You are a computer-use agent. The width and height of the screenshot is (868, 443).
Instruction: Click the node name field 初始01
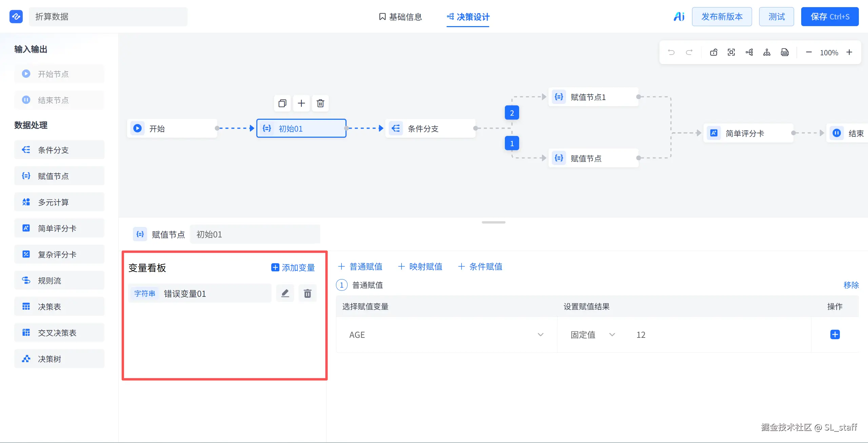point(255,234)
